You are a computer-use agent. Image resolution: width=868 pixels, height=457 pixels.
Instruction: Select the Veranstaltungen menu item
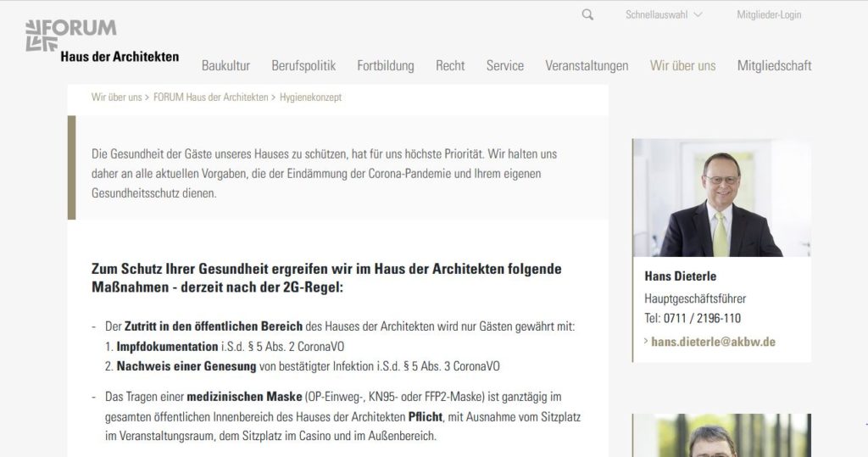[x=587, y=65]
